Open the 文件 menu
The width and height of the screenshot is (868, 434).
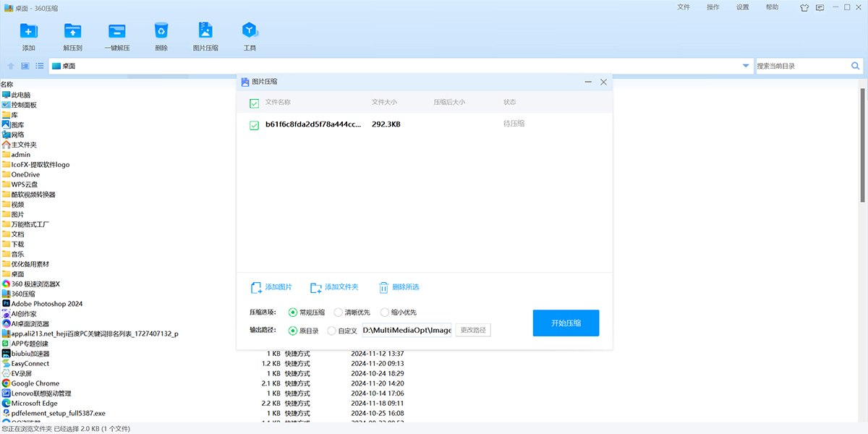pos(684,7)
